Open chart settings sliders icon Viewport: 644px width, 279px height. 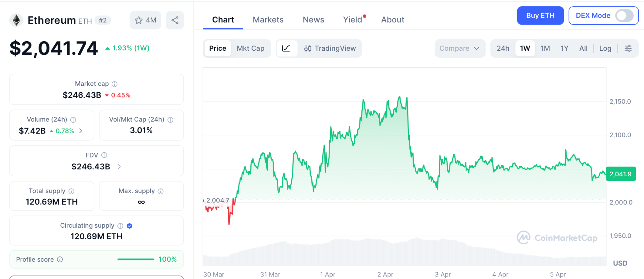[628, 48]
